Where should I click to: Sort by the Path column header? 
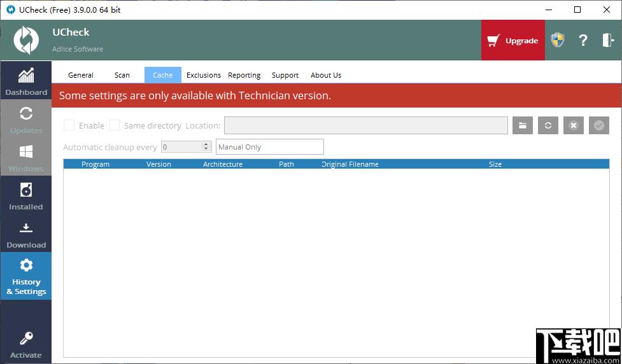(x=286, y=164)
